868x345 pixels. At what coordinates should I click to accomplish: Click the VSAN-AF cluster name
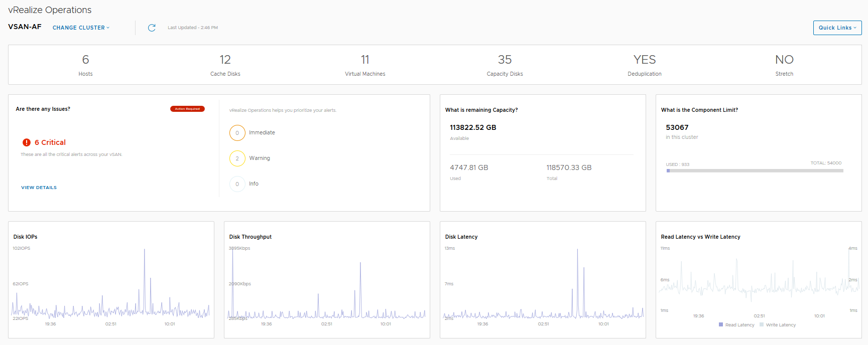25,27
